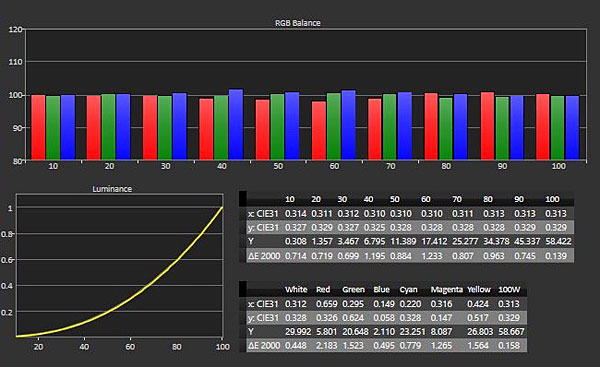600x367 pixels.
Task: Click the 70 label under RGB Balance bars
Action: click(390, 166)
